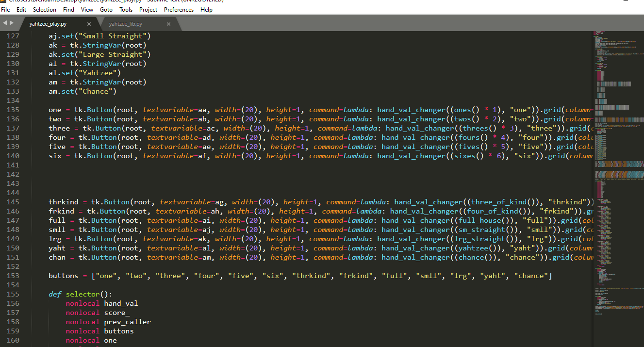Click 'textvariable' keyword on line 136
Viewport: 644px width, 347px height.
(x=168, y=119)
